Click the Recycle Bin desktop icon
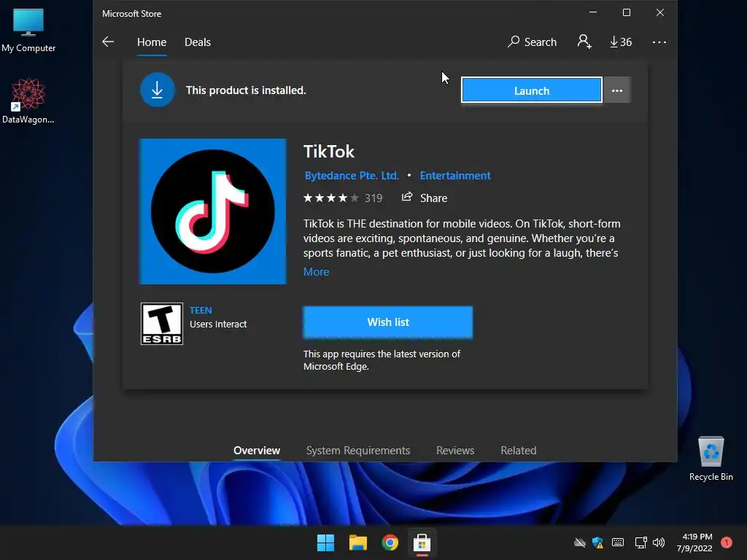The image size is (747, 560). pyautogui.click(x=711, y=459)
